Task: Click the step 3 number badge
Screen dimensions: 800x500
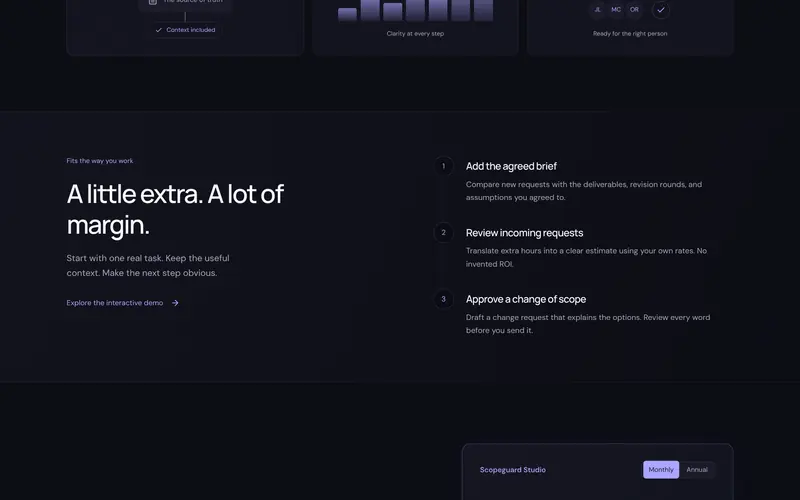Action: click(443, 299)
